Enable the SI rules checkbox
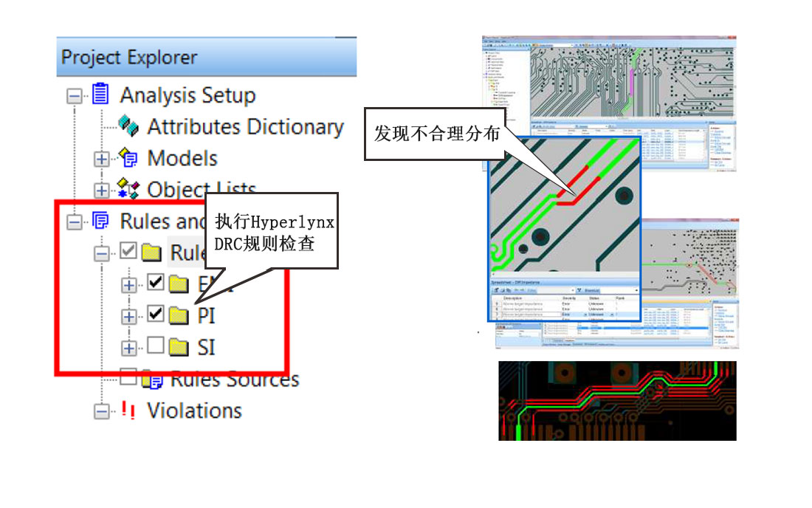This screenshot has width=812, height=508. click(155, 346)
